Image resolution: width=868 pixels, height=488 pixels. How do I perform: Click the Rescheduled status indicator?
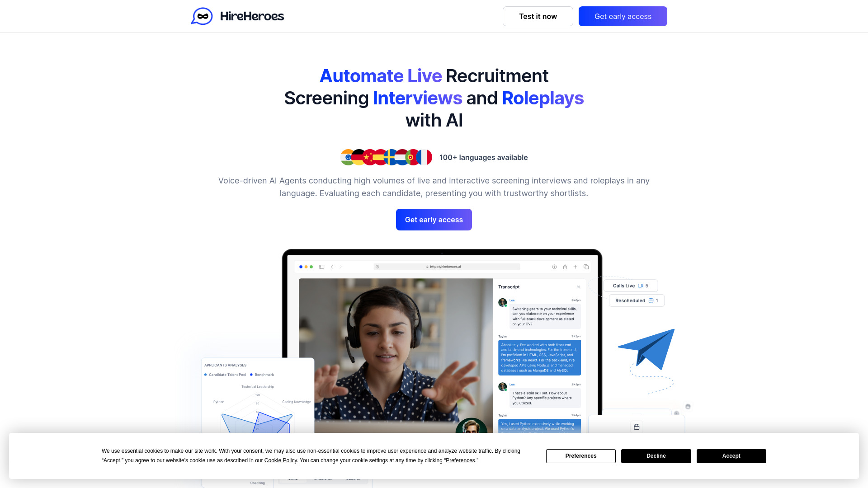[636, 300]
